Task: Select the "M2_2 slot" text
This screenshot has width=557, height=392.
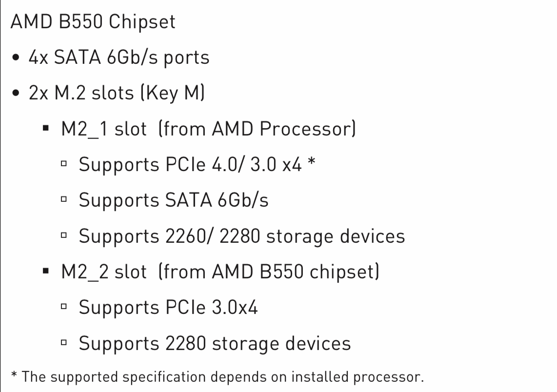Action: pos(103,272)
